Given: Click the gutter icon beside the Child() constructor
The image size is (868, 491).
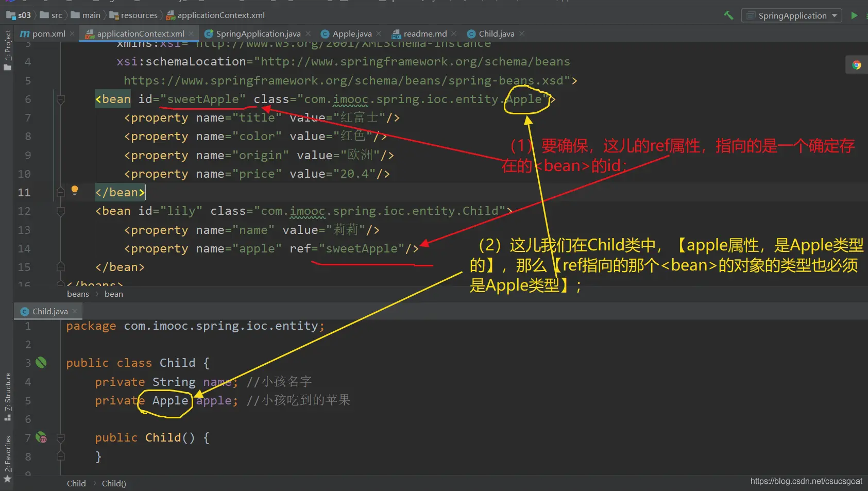Looking at the screenshot, I should click(41, 437).
